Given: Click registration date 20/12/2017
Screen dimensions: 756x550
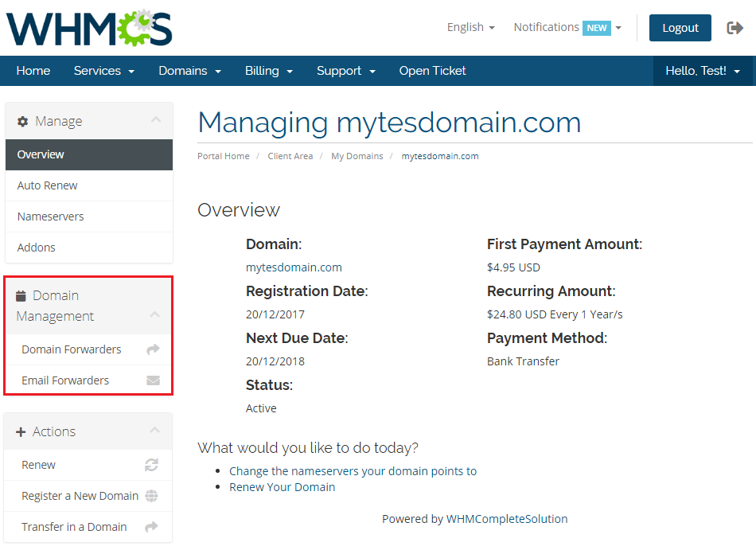Looking at the screenshot, I should [x=275, y=314].
